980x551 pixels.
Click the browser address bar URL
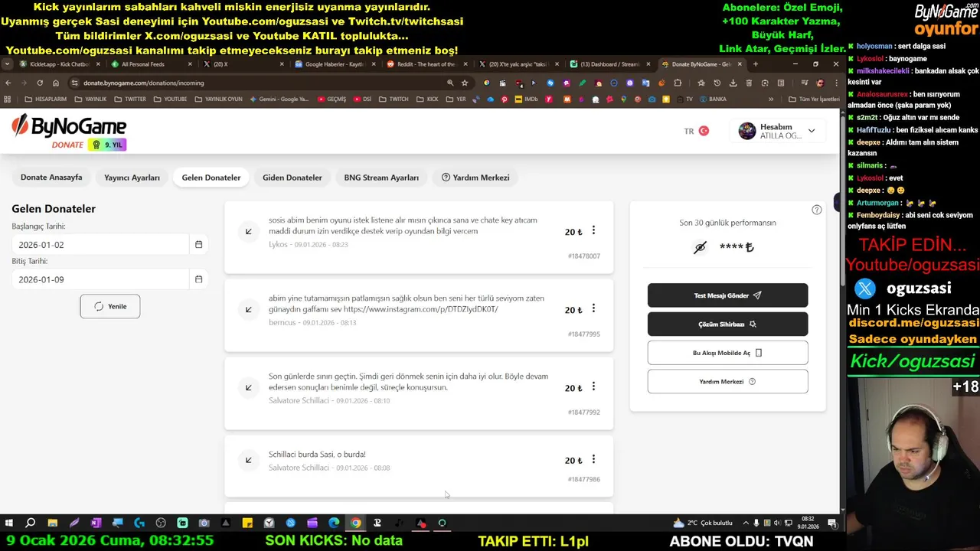coord(144,83)
